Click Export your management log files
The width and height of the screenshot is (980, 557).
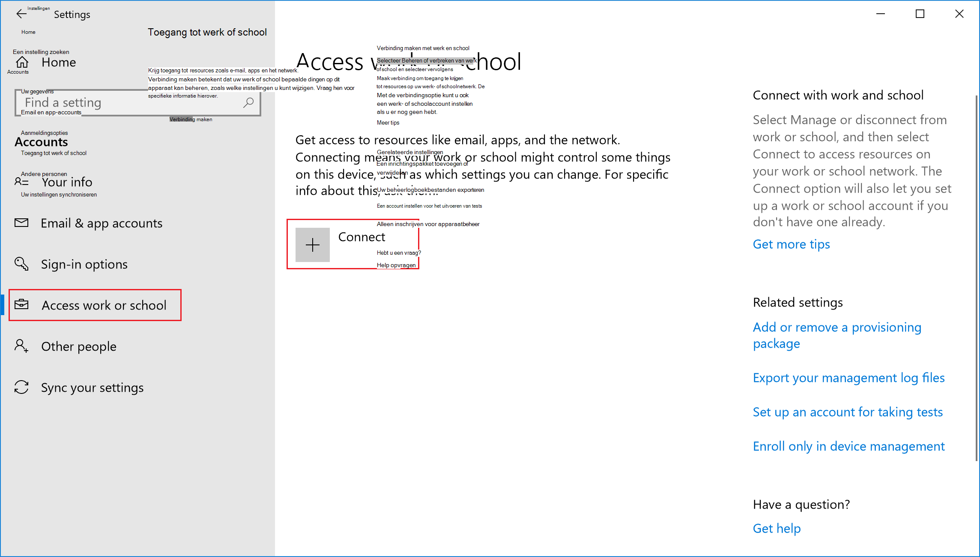[x=849, y=376]
